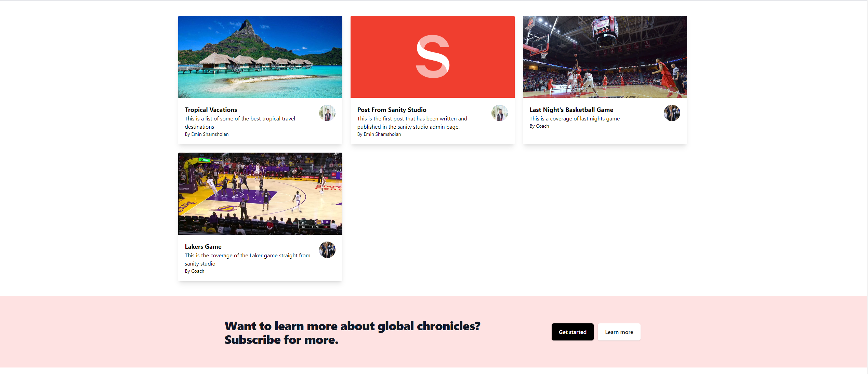This screenshot has height=374, width=868.
Task: Open the tropical island bungalows image
Action: (260, 57)
